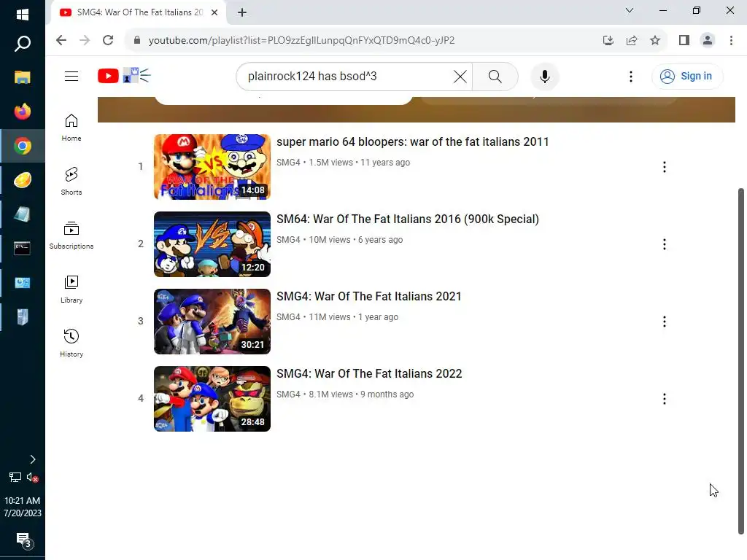Open the Command Prompt taskbar icon
747x560 pixels.
tap(23, 248)
